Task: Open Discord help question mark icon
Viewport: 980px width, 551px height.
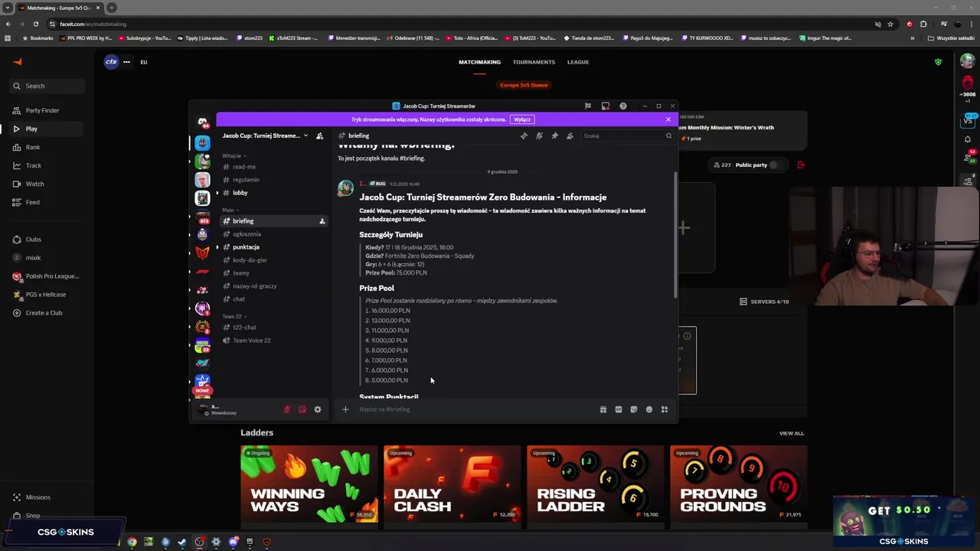Action: pyautogui.click(x=622, y=106)
